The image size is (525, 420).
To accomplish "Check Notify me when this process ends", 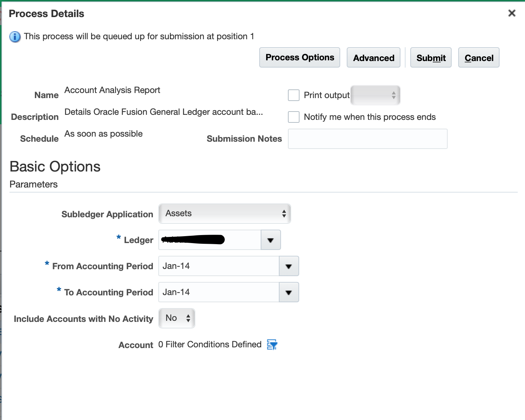I will (x=293, y=117).
